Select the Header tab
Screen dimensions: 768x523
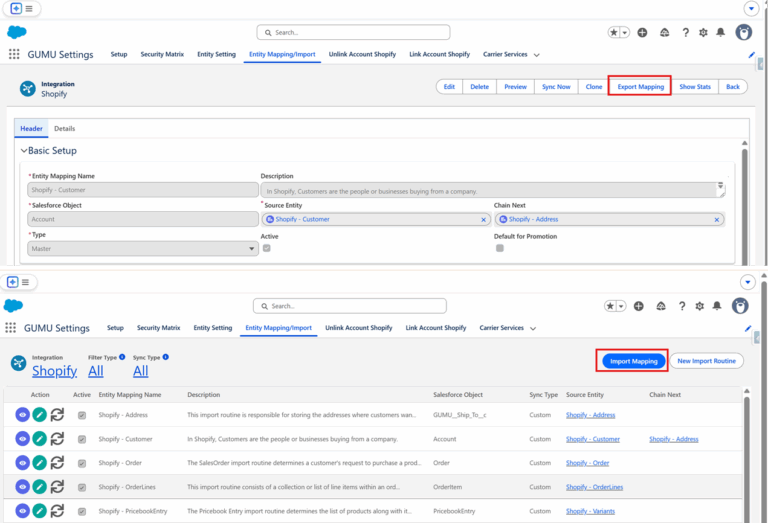point(32,128)
